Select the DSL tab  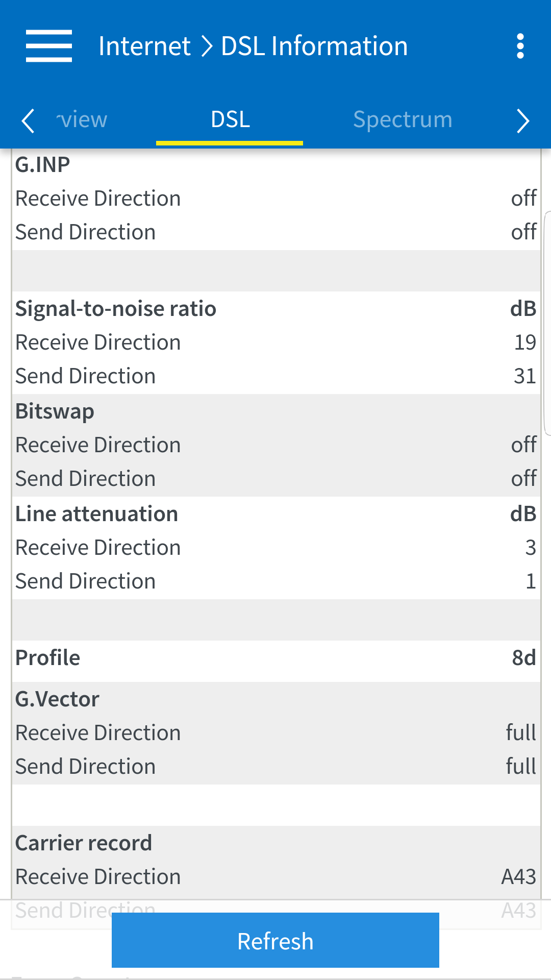pyautogui.click(x=230, y=120)
